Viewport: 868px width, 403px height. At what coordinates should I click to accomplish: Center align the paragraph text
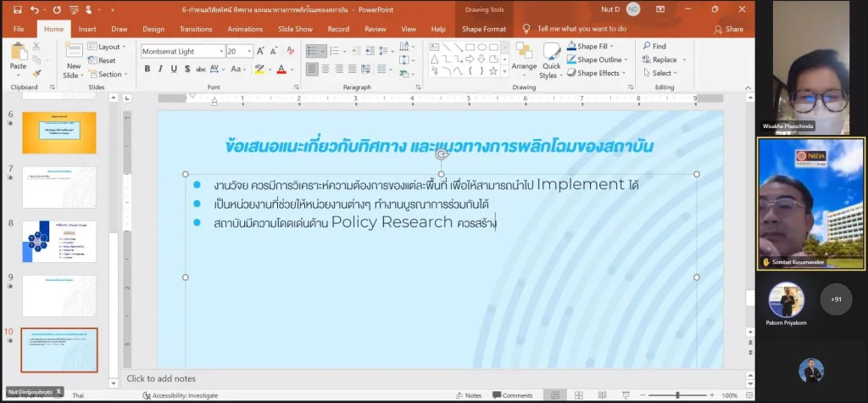point(325,69)
